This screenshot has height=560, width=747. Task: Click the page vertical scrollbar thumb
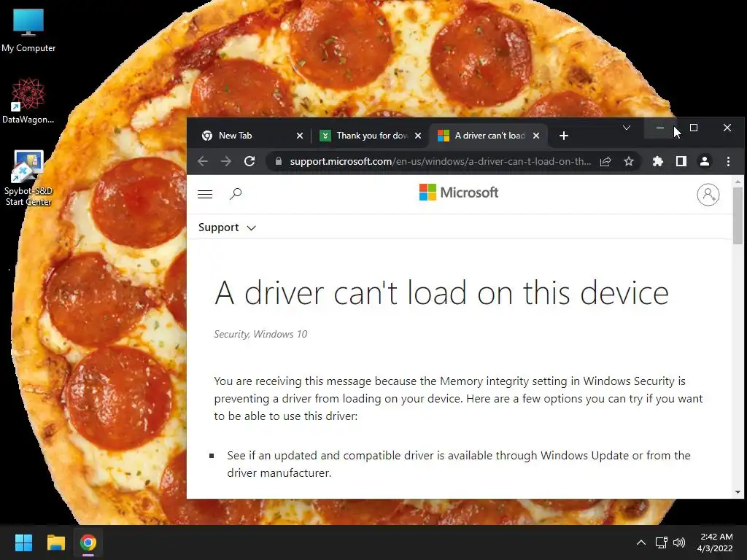(738, 215)
